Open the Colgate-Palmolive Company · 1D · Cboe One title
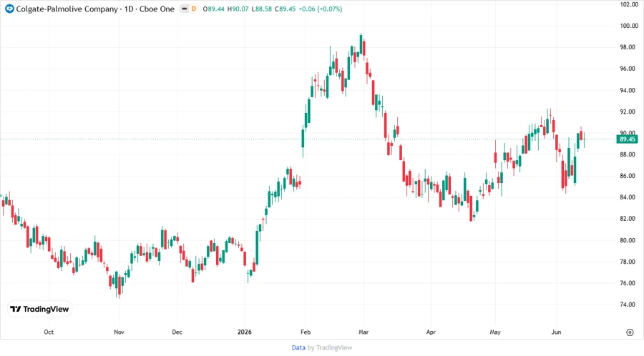 point(95,9)
